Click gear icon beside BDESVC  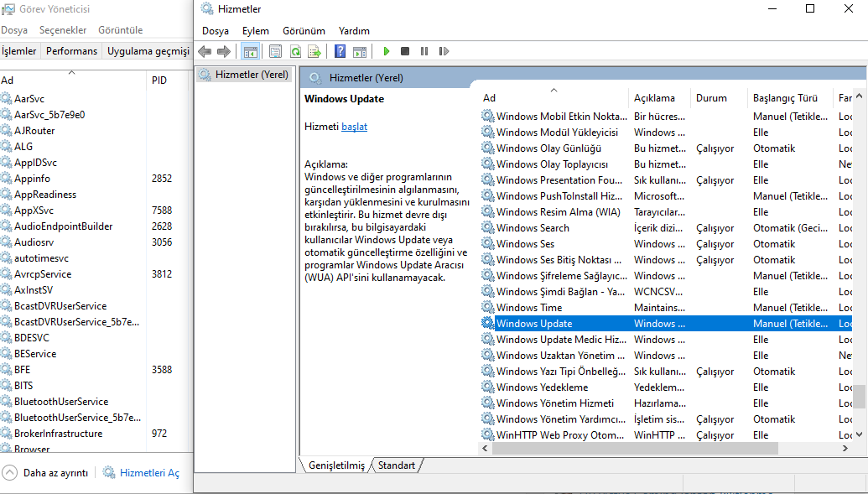click(x=6, y=337)
